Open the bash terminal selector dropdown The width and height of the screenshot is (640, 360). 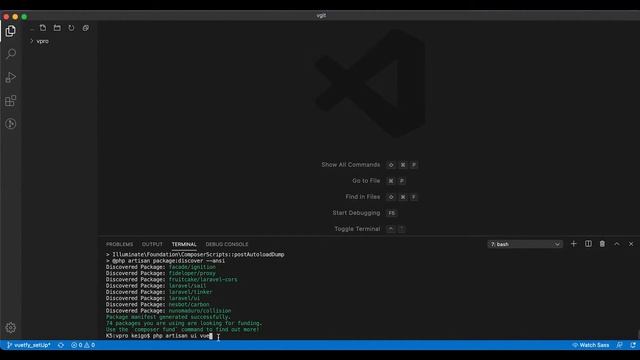(x=525, y=244)
